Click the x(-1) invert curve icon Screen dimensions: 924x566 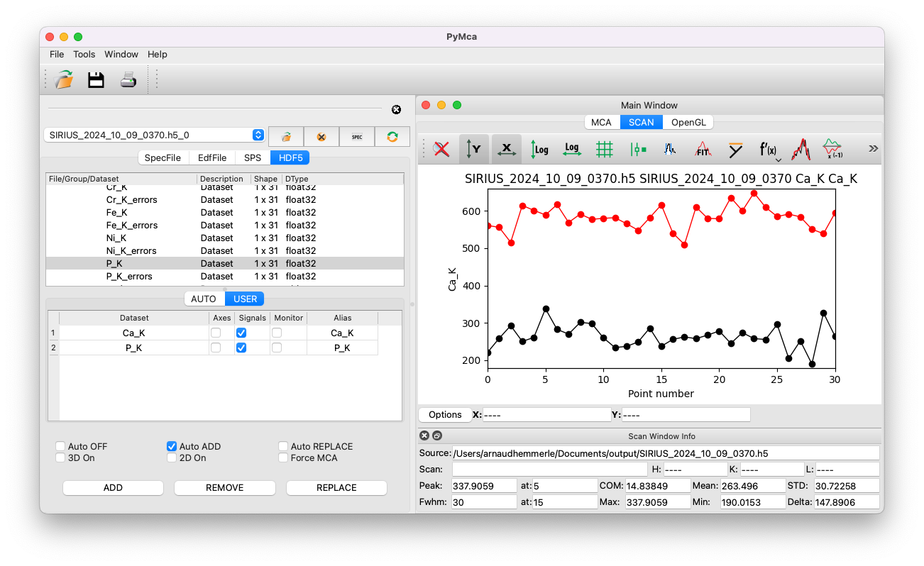[x=832, y=149]
